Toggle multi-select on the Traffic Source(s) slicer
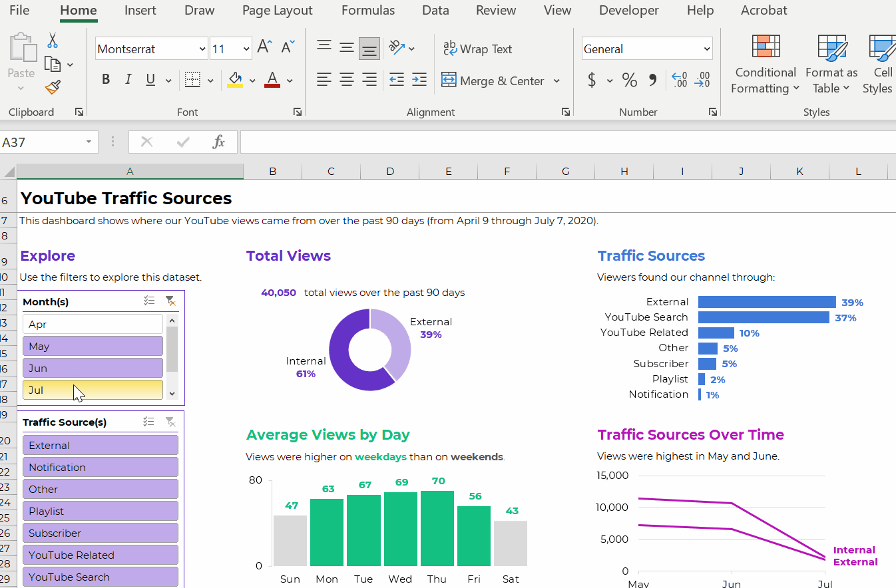Image resolution: width=896 pixels, height=588 pixels. (x=149, y=422)
